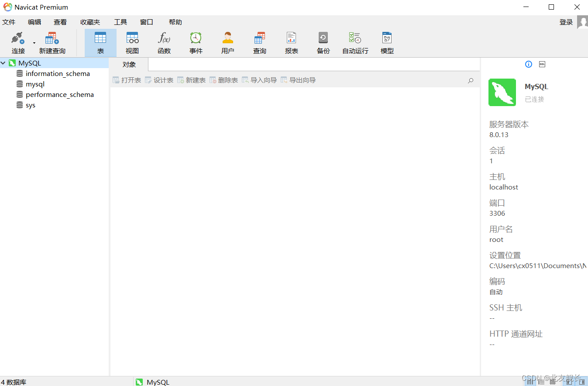Open the 工具 menu

pyautogui.click(x=120, y=22)
